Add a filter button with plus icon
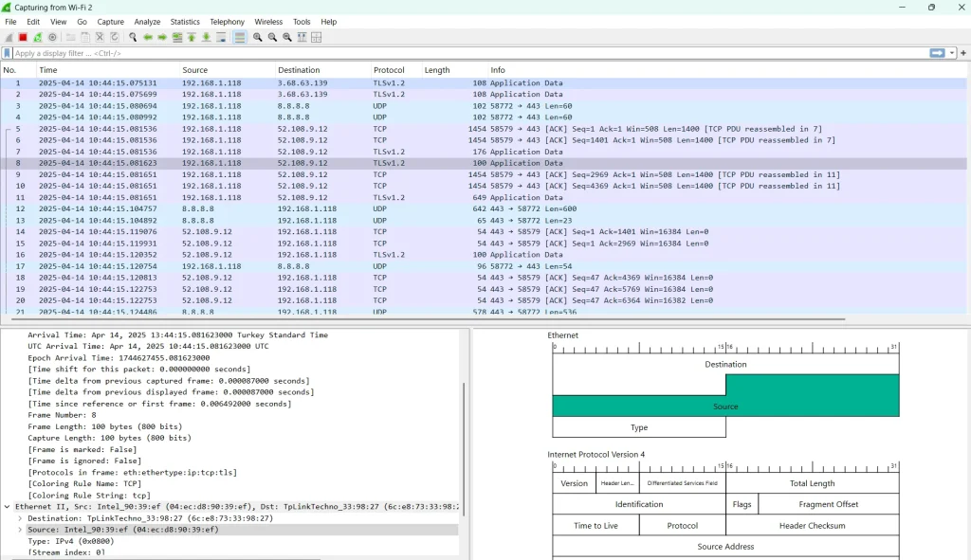Viewport: 971px width, 560px height. point(963,53)
